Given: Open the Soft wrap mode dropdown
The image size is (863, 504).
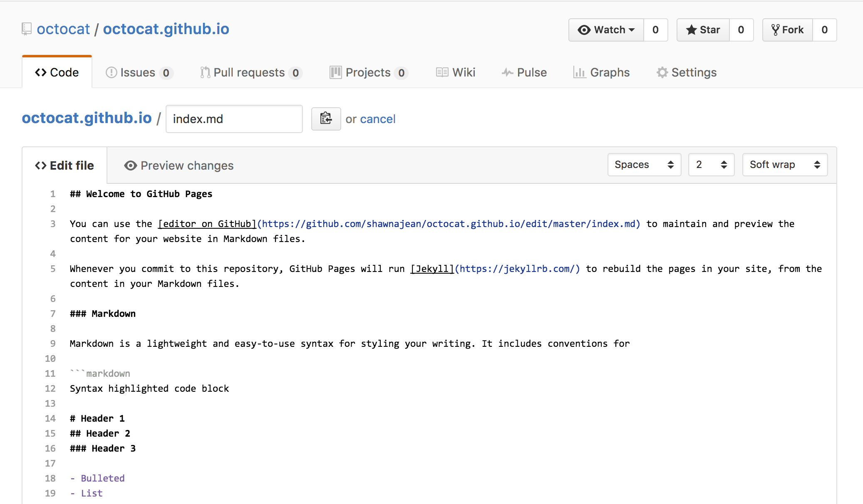Looking at the screenshot, I should coord(785,165).
